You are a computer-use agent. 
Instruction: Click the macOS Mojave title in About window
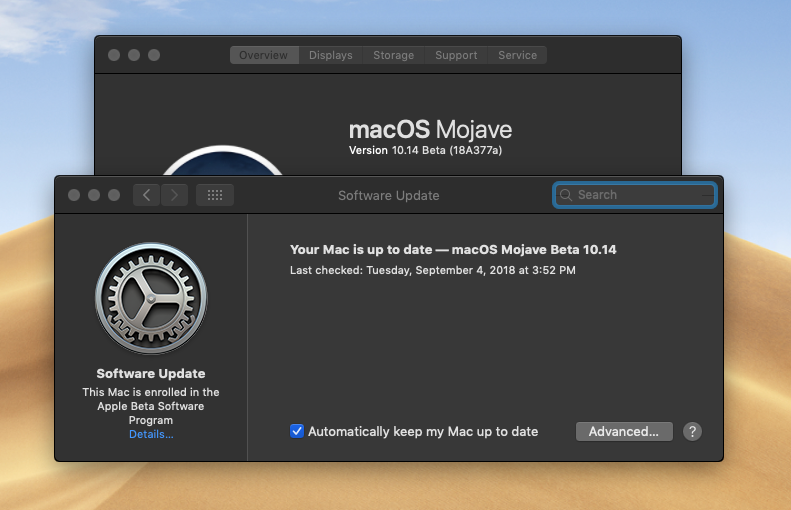pyautogui.click(x=430, y=130)
